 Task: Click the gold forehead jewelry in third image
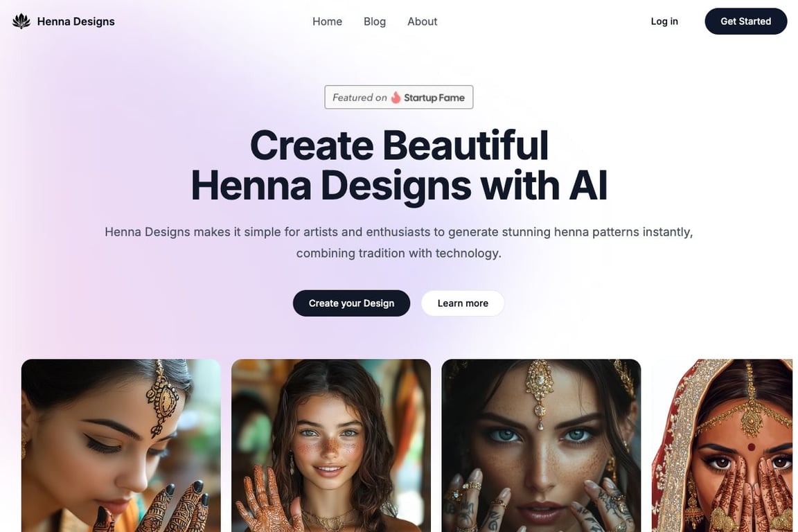coord(540,392)
